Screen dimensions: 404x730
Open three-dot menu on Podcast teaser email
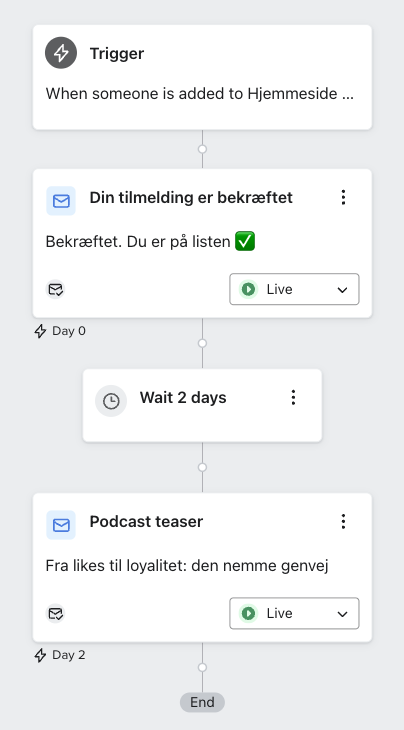[343, 521]
